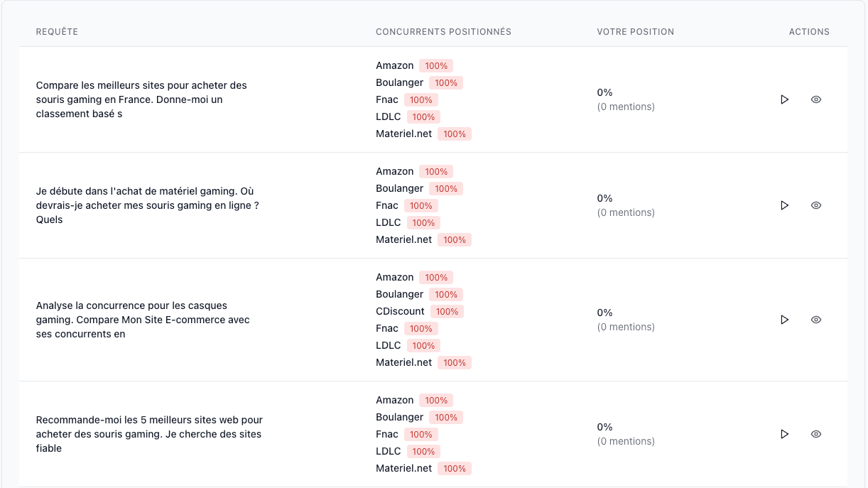View details of 'Recommande-moi les 5 meilleurs' query
Viewport: 868px width, 488px height.
tap(816, 434)
